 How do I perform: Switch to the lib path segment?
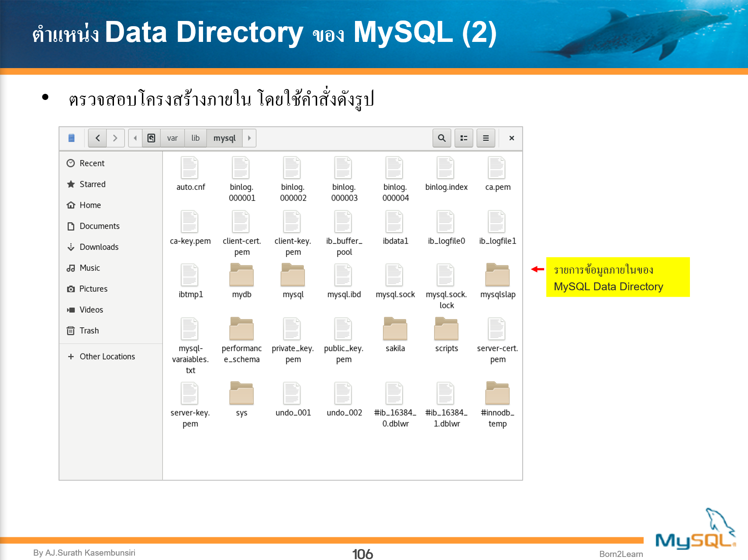195,138
